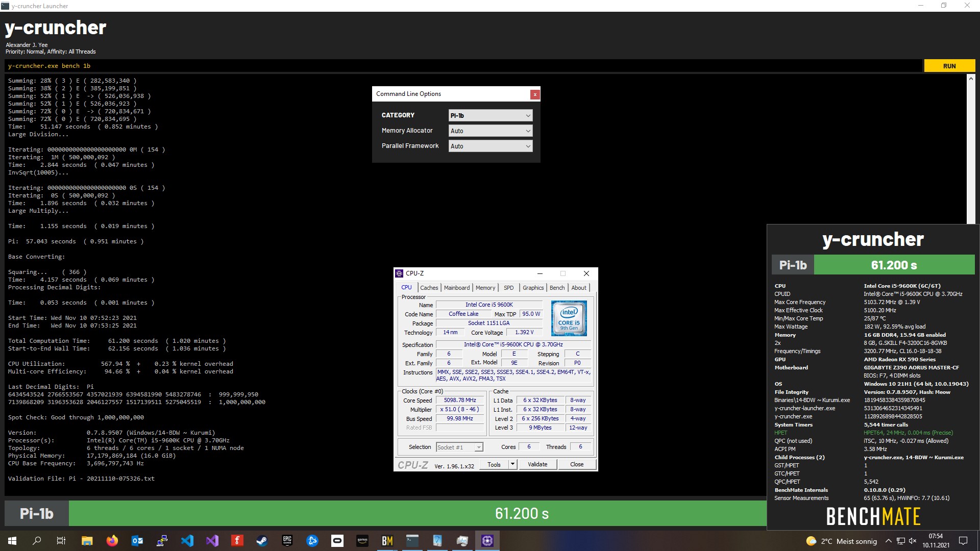
Task: Open Windows Search from the taskbar
Action: click(37, 541)
